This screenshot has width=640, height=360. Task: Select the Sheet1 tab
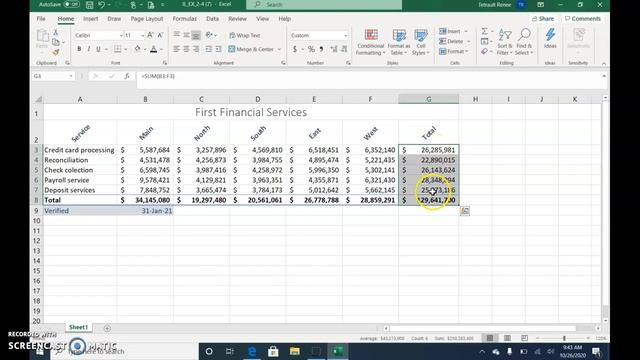(78, 327)
